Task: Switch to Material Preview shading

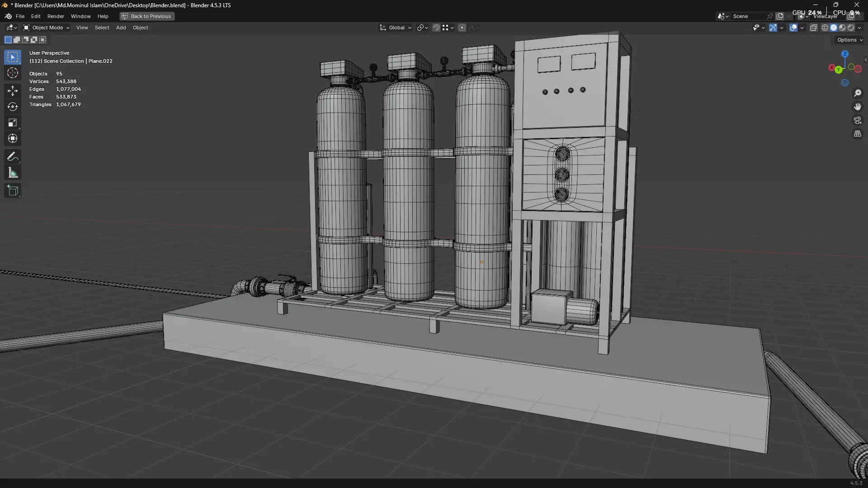Action: [x=842, y=28]
